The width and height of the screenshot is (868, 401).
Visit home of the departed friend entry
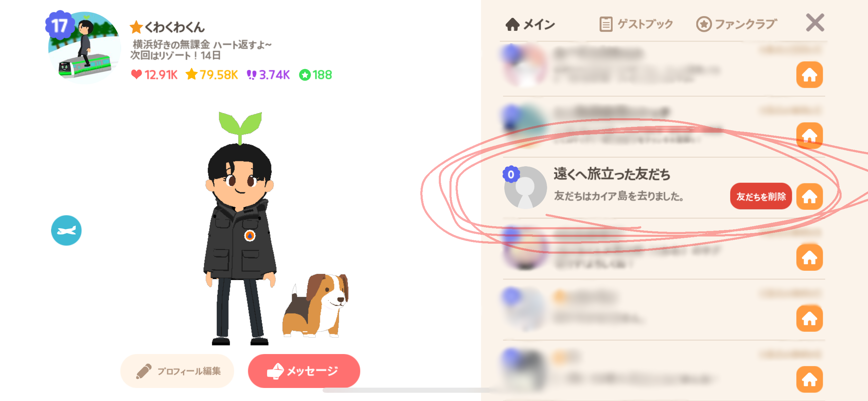click(x=809, y=196)
